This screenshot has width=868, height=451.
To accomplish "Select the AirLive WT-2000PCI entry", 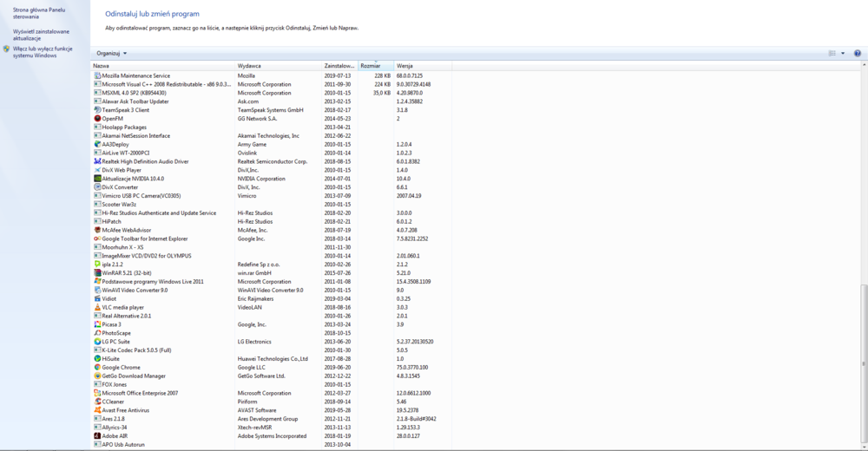I will (271, 153).
